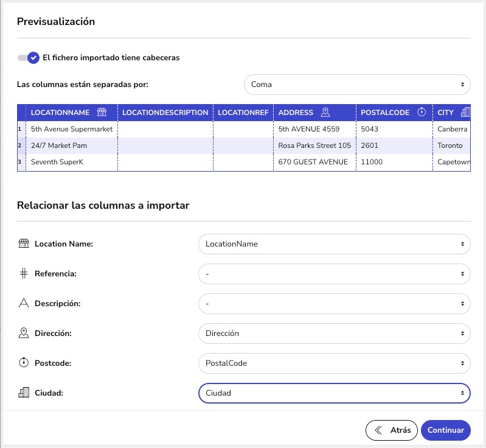Click the Descripción label
The width and height of the screenshot is (486, 448).
pyautogui.click(x=57, y=303)
